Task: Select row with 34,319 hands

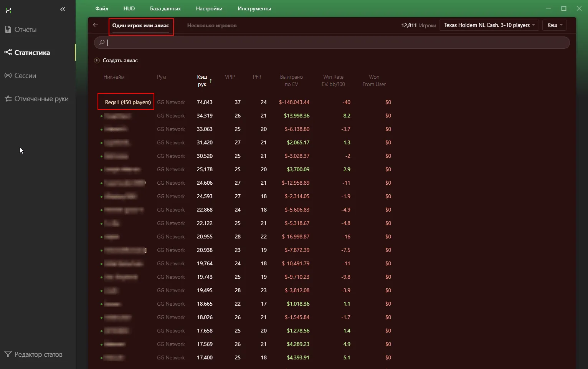Action: point(246,116)
